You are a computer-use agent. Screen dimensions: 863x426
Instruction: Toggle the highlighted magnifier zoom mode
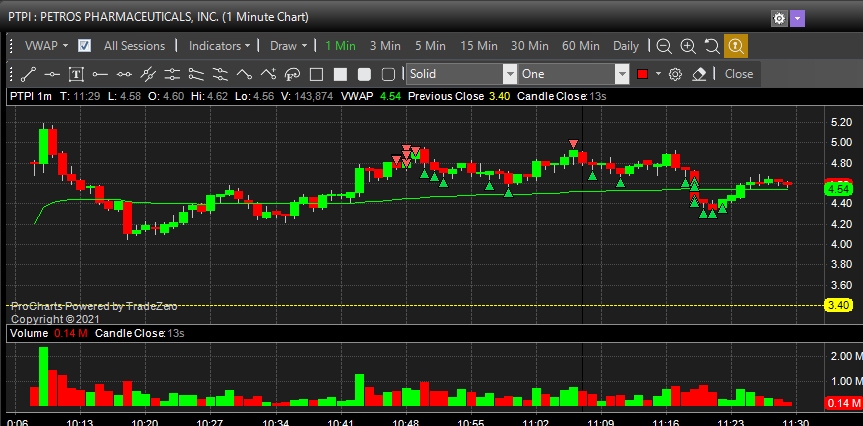pyautogui.click(x=736, y=46)
